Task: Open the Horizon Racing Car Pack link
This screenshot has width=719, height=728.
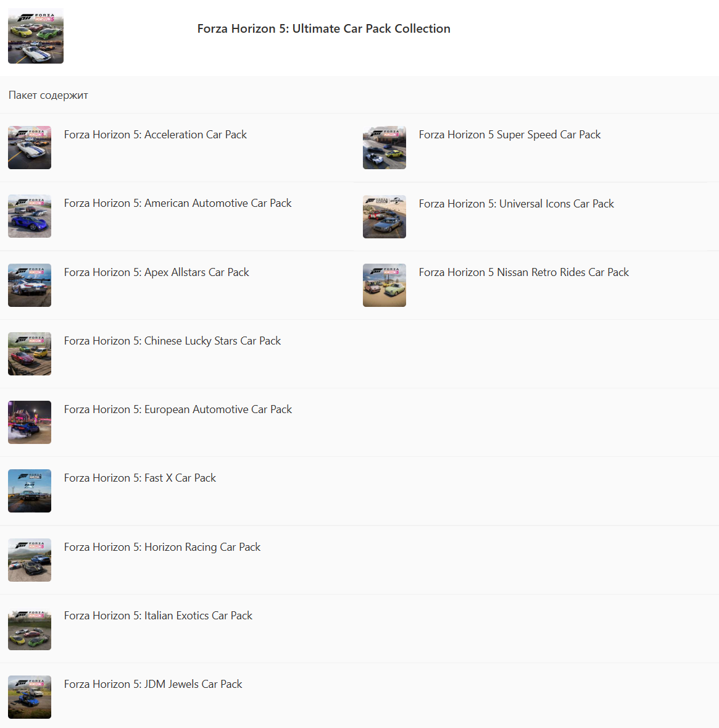Action: pyautogui.click(x=162, y=547)
